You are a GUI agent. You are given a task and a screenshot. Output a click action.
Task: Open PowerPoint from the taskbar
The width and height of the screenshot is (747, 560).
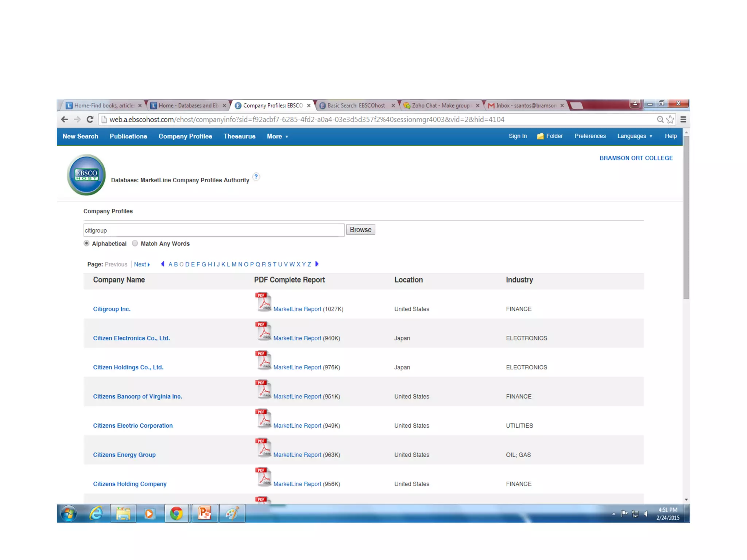point(205,513)
